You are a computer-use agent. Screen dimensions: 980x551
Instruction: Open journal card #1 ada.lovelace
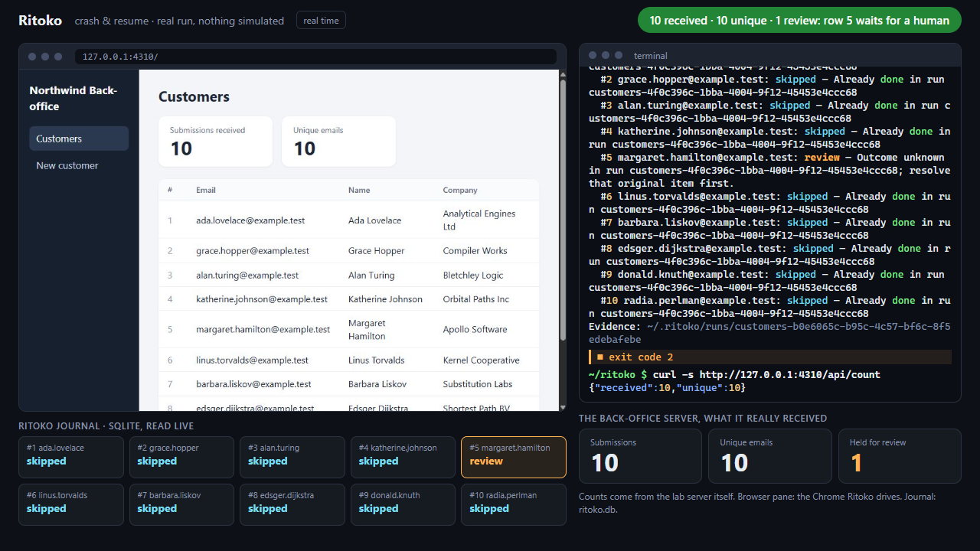coord(71,457)
